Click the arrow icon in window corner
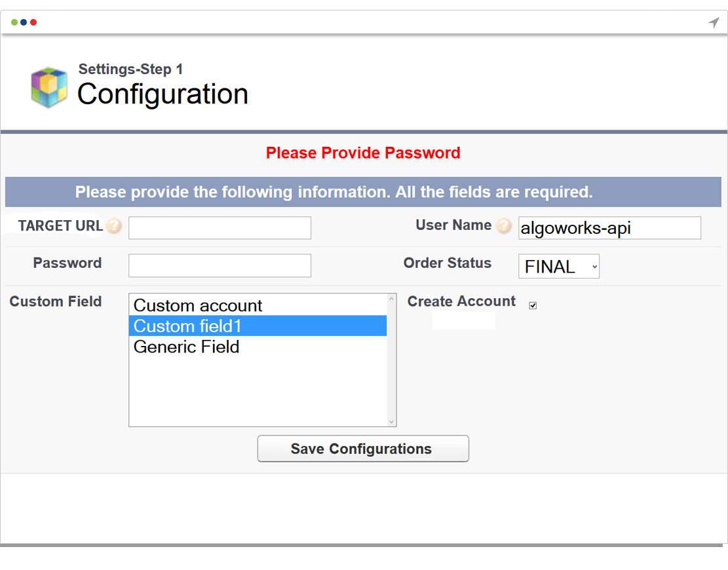 click(714, 22)
